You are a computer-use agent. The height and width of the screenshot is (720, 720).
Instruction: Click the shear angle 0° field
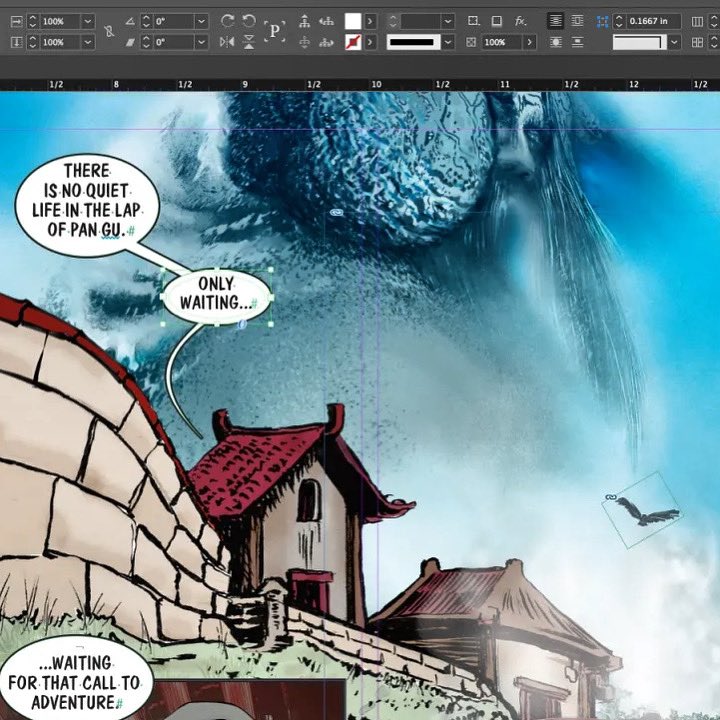pos(174,42)
